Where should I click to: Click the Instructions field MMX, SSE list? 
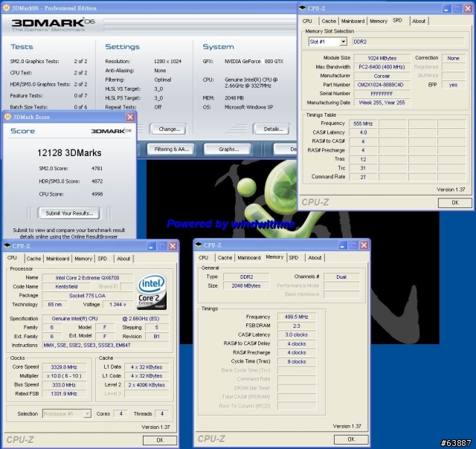(106, 345)
